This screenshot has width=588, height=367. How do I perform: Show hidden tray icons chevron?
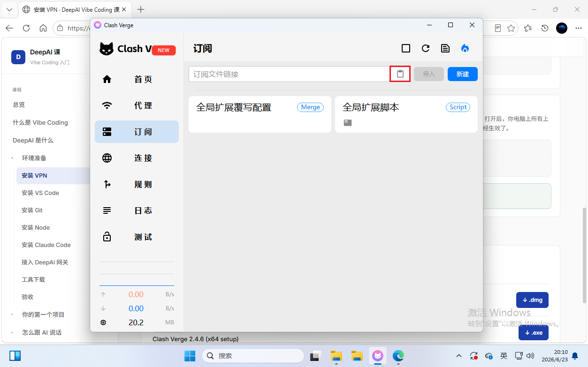pos(458,356)
